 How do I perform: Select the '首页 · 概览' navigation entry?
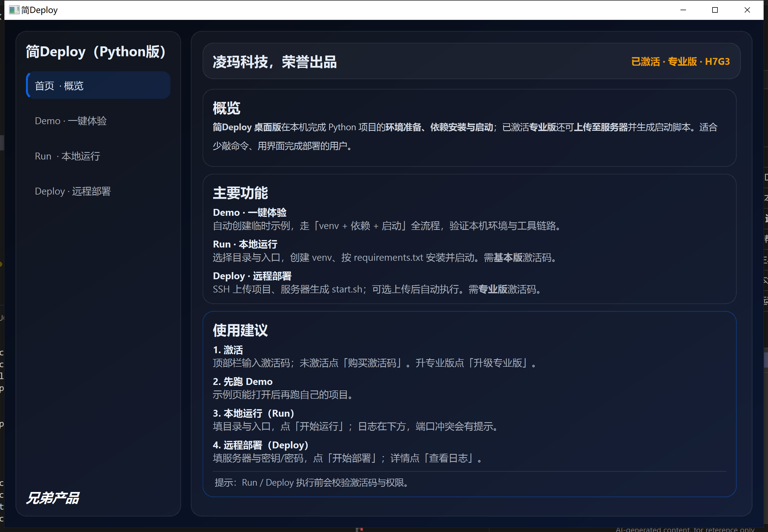coord(98,85)
